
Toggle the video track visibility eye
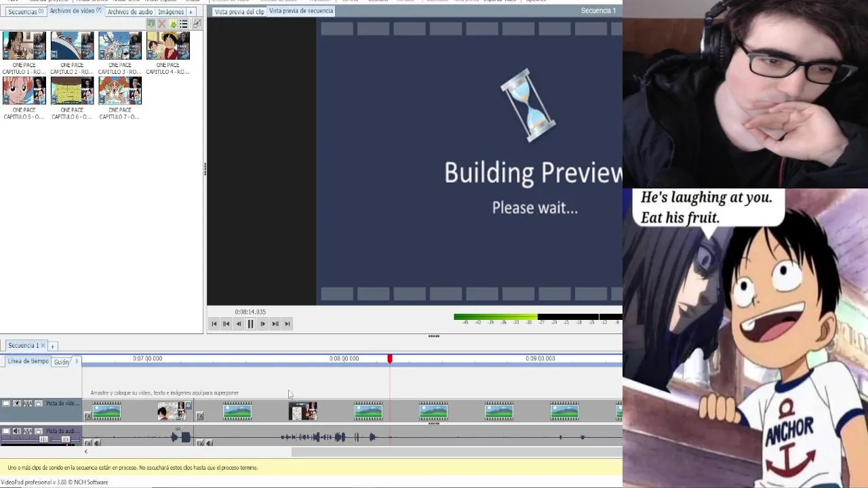[x=17, y=403]
